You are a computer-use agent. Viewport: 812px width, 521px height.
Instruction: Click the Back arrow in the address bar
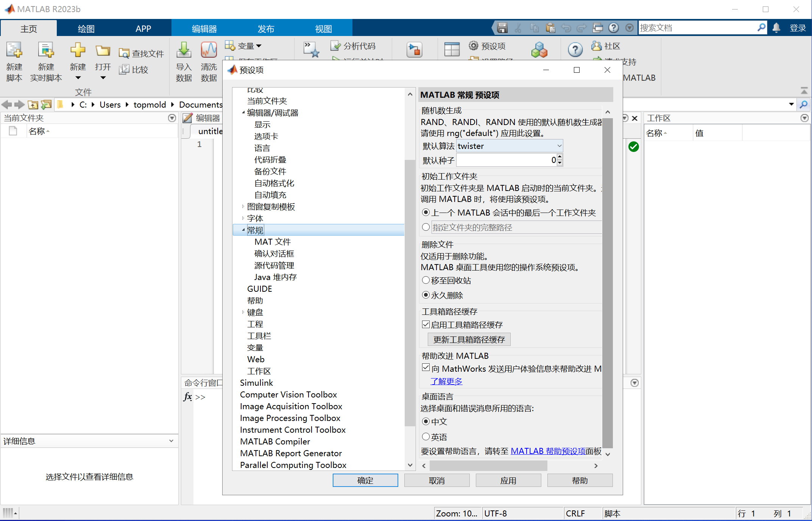(x=6, y=105)
